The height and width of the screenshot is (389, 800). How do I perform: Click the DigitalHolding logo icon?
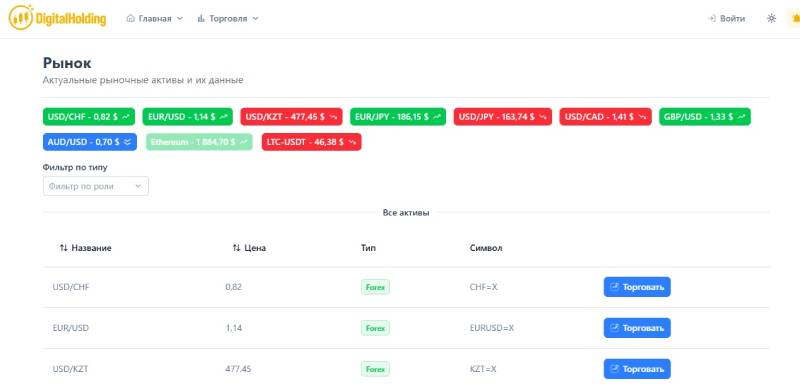pyautogui.click(x=21, y=18)
